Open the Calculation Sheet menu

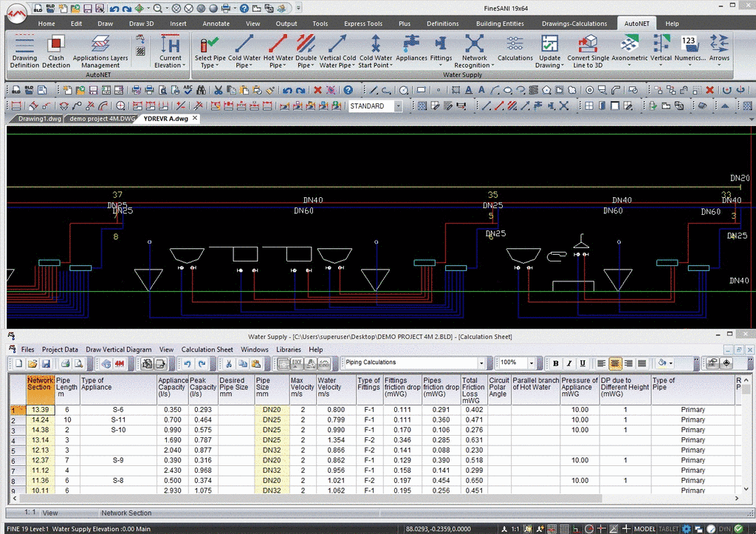point(207,349)
